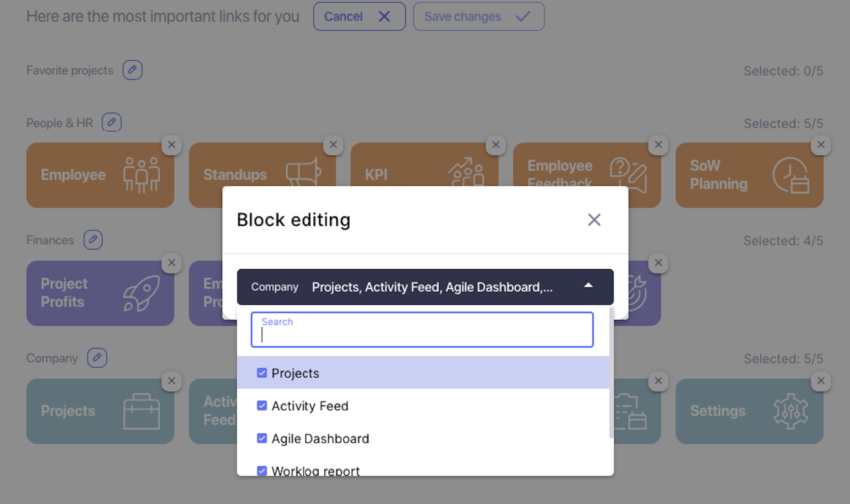
Task: Uncheck the Projects checkbox
Action: 262,373
